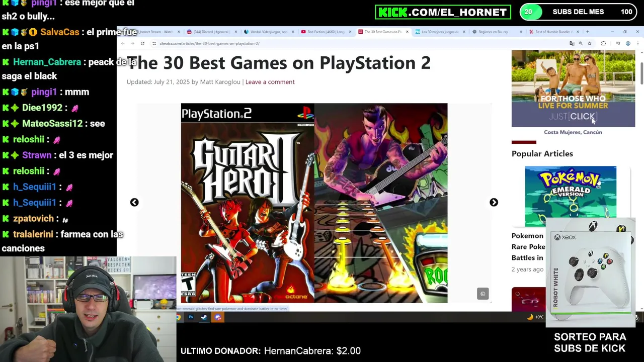Image resolution: width=644 pixels, height=362 pixels.
Task: Click the weather moon icon in the taskbar
Action: 530,317
